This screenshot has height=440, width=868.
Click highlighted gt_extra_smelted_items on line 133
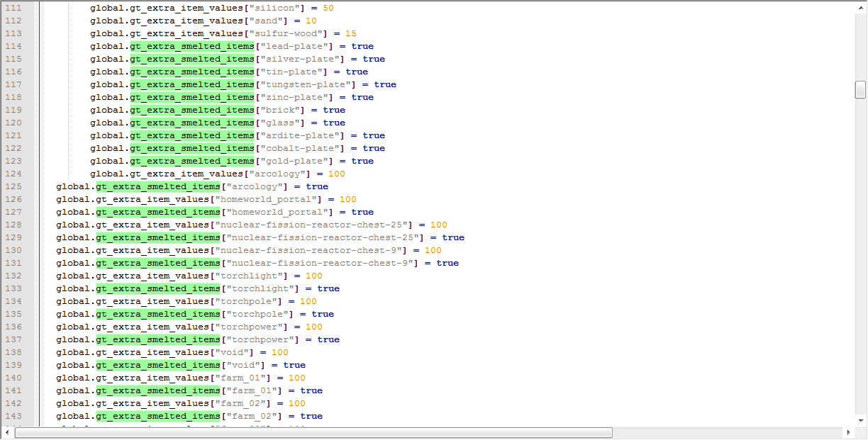coord(157,288)
